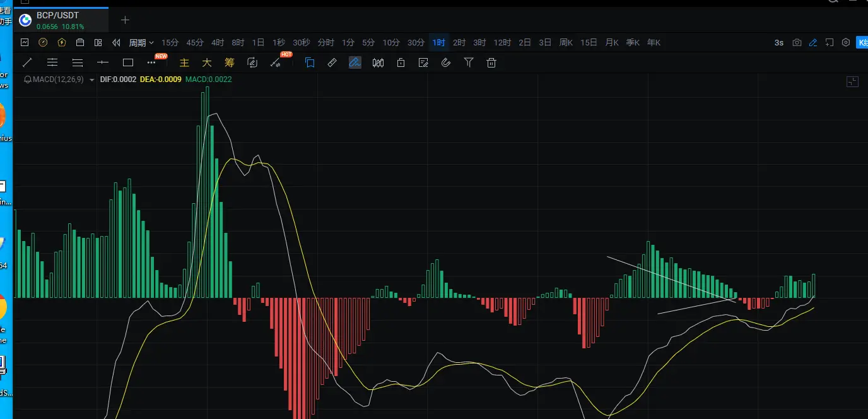This screenshot has height=419, width=868.
Task: Toggle the highlighted pen drawing tool
Action: pyautogui.click(x=355, y=62)
